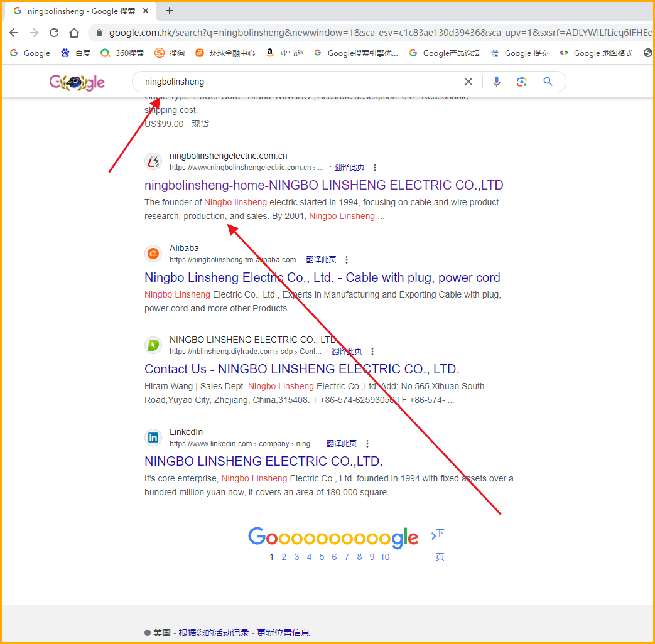Open more options for LinkedIn result
The image size is (655, 644).
click(367, 444)
